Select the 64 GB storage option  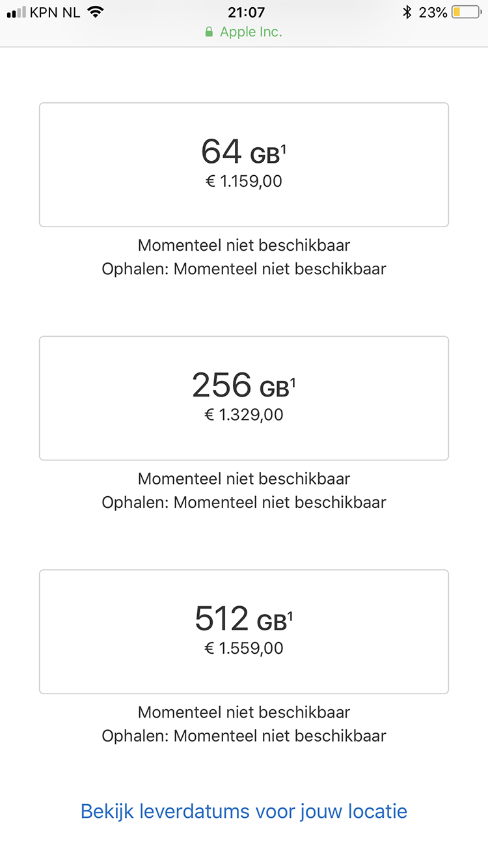coord(244,165)
